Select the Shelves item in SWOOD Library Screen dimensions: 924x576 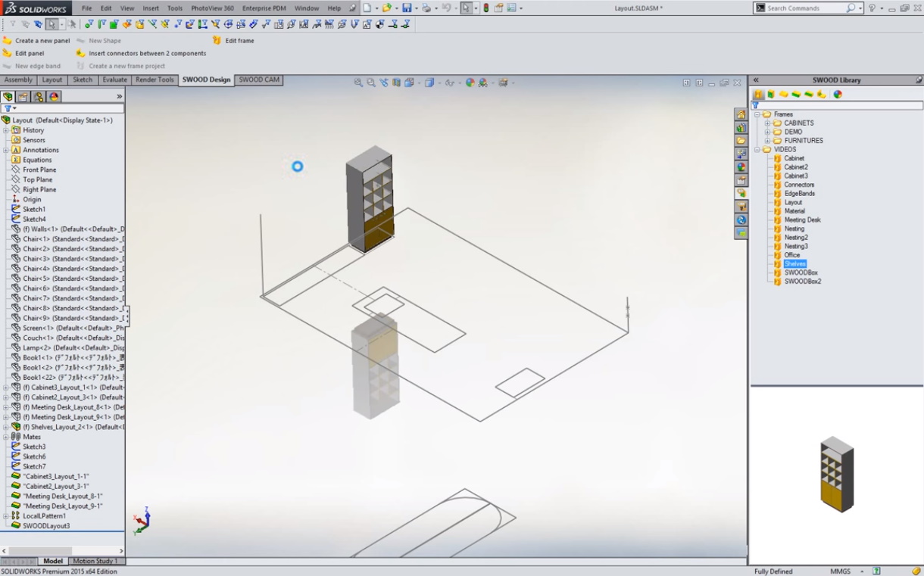tap(794, 264)
